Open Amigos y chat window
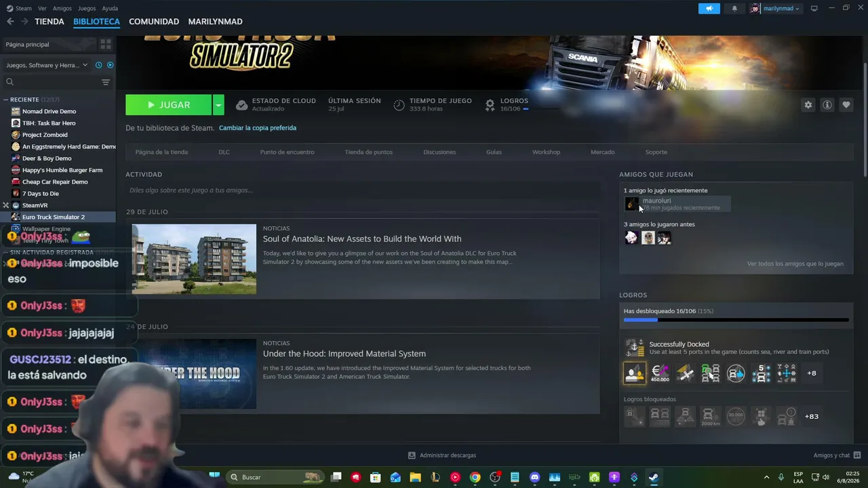The height and width of the screenshot is (488, 868). (x=837, y=455)
